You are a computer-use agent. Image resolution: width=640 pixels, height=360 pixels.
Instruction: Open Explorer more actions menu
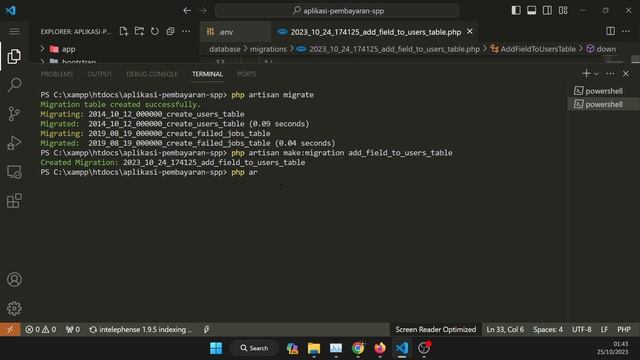(x=186, y=31)
